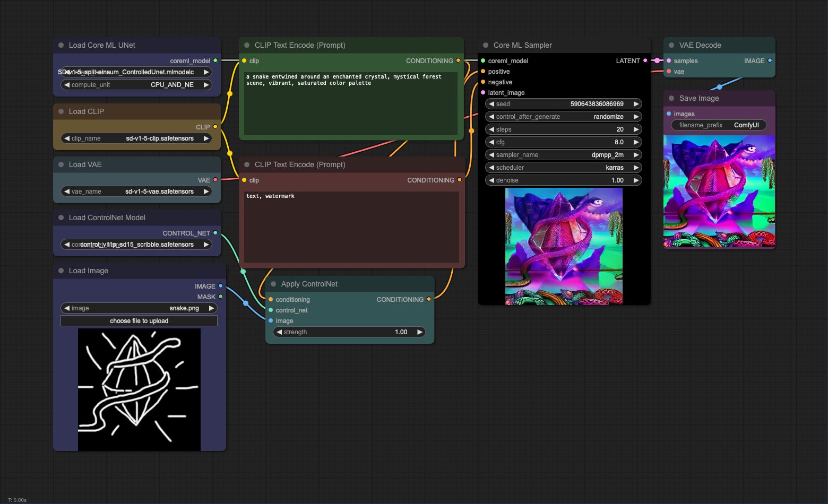Increase denoise with the right arrow
This screenshot has height=504, width=828.
[636, 180]
